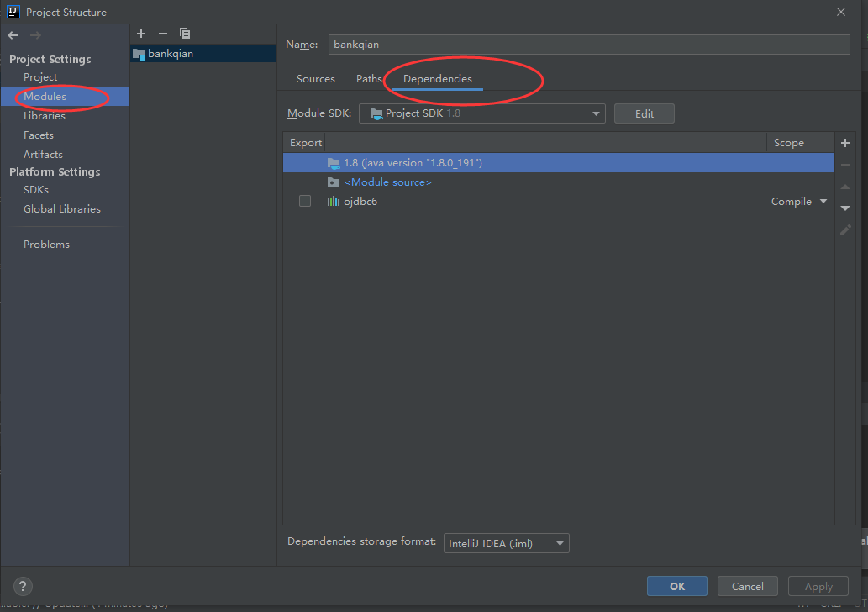Edit dependency pencil icon
This screenshot has width=868, height=612.
[845, 229]
